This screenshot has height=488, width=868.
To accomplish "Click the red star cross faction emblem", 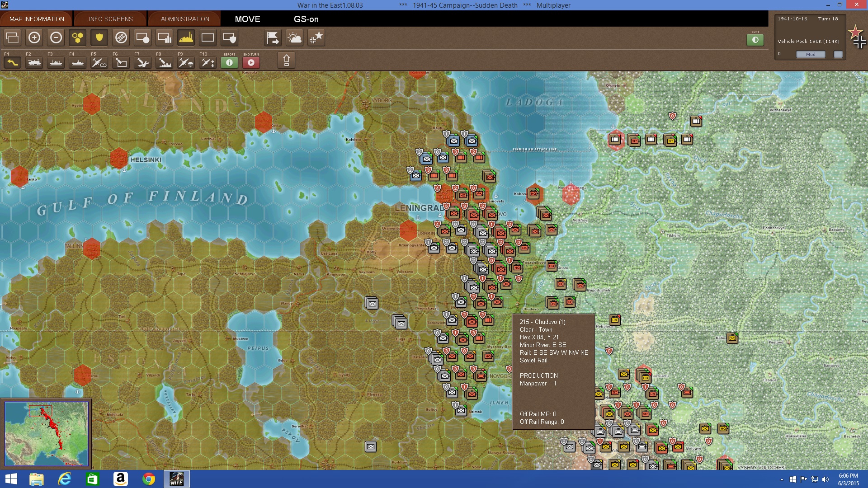I will coord(857,37).
